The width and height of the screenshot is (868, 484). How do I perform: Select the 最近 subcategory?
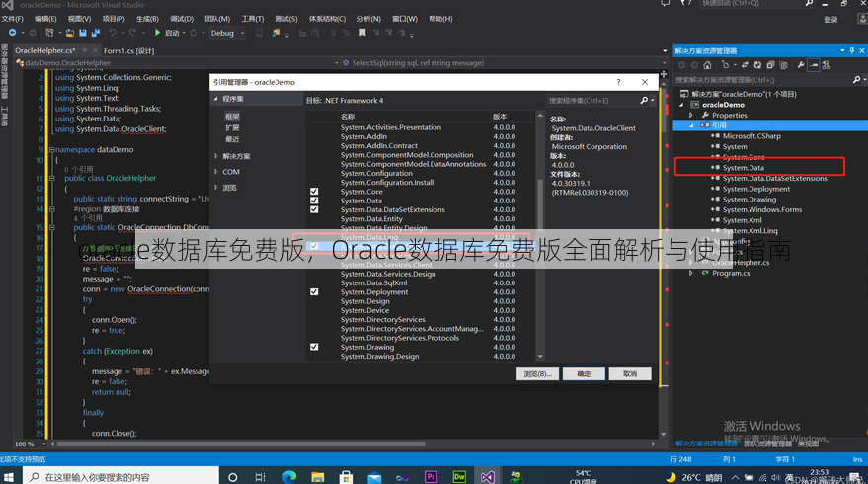(232, 139)
